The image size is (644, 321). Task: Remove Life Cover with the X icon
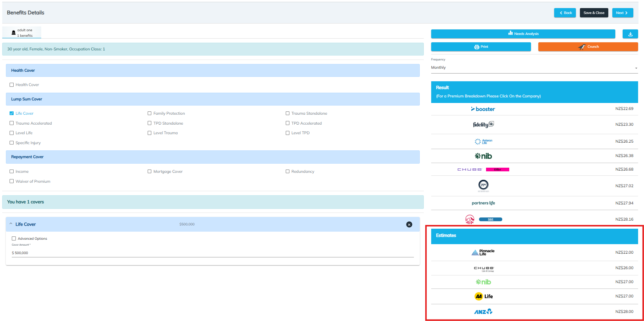pyautogui.click(x=409, y=224)
